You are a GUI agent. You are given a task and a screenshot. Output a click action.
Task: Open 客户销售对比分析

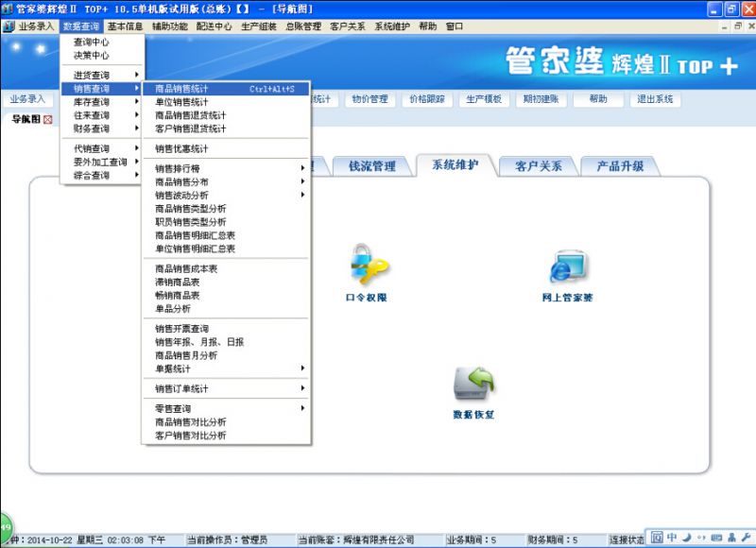pyautogui.click(x=226, y=436)
